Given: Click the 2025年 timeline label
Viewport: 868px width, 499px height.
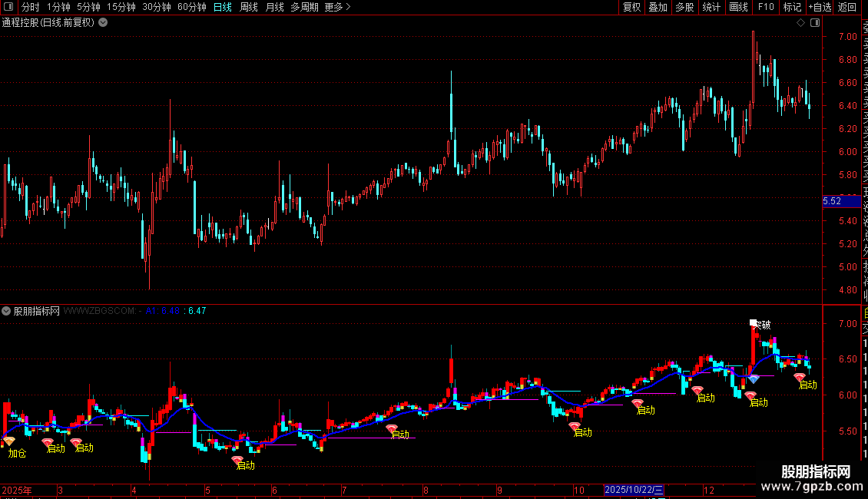Looking at the screenshot, I should (17, 490).
